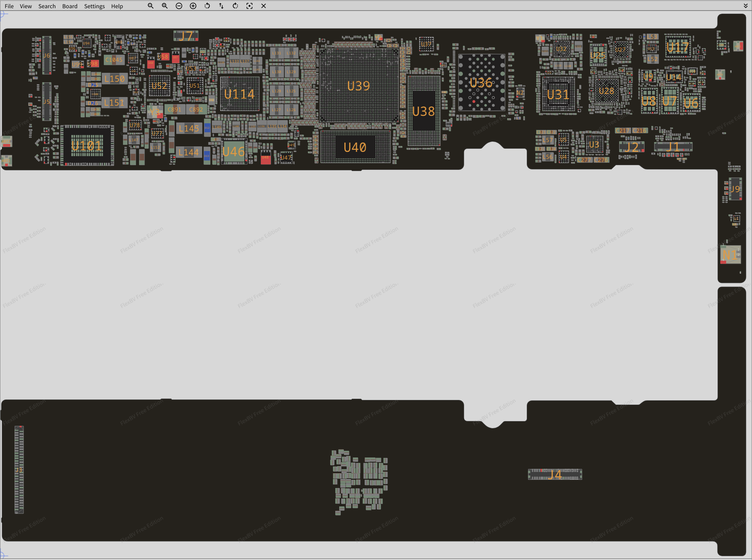752x560 pixels.
Task: Open the Settings menu
Action: [x=94, y=6]
